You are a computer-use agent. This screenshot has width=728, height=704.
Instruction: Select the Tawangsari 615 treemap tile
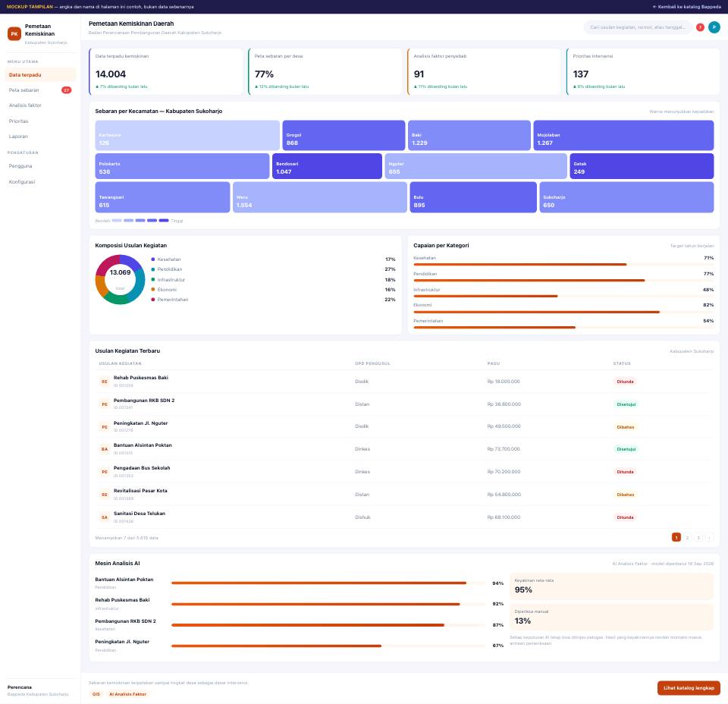[162, 197]
